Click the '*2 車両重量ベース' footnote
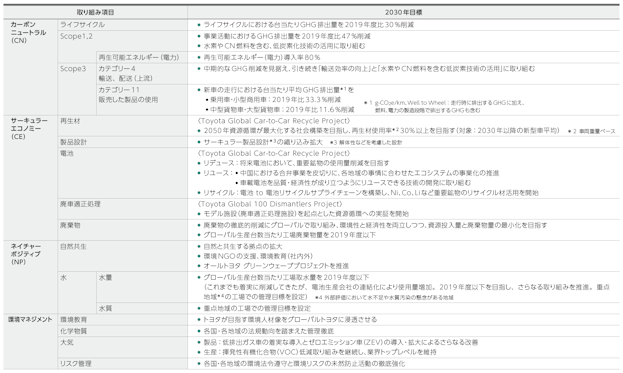This screenshot has width=623, height=373. [592, 131]
